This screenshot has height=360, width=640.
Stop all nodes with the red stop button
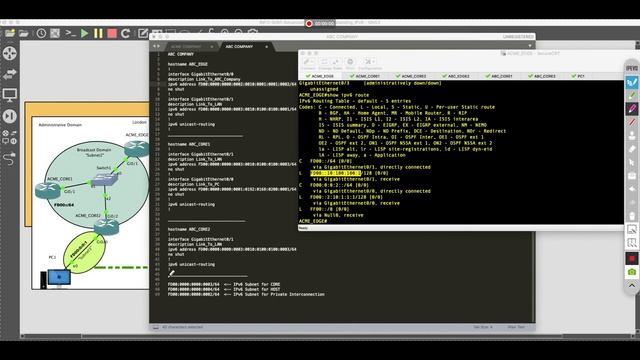(112, 33)
